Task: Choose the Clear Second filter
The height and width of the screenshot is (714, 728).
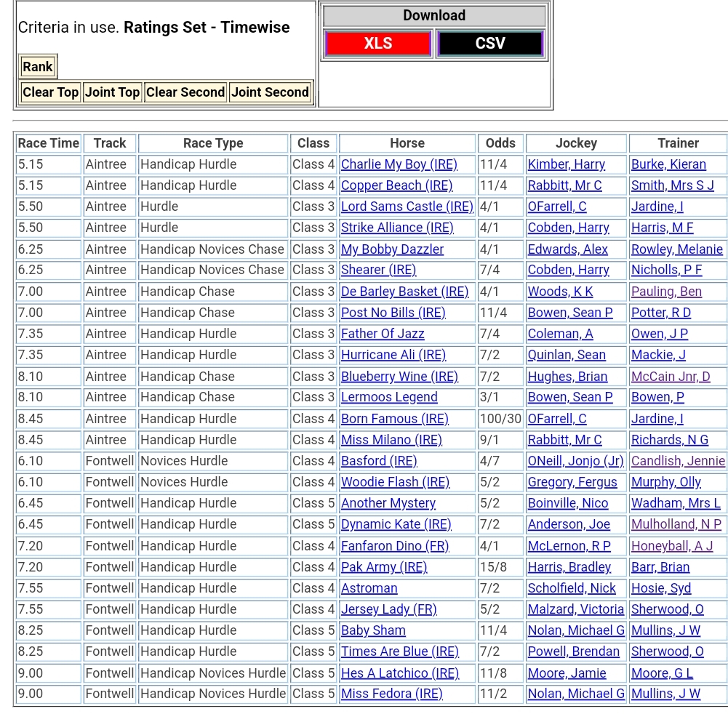Action: point(185,92)
